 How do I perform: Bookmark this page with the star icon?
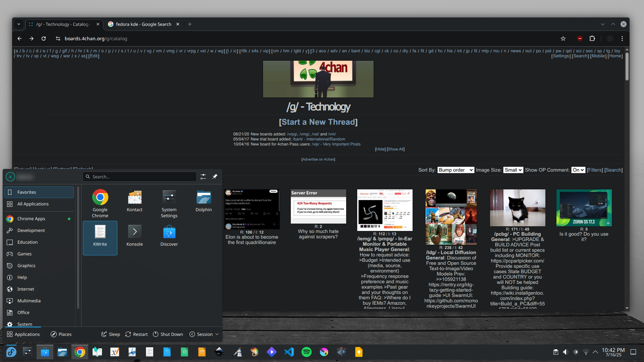point(563,39)
